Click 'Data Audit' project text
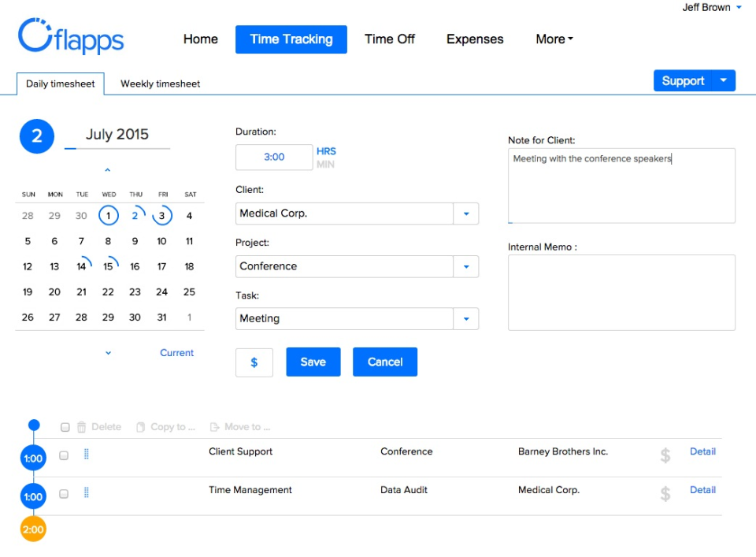Image resolution: width=756 pixels, height=557 pixels. [x=403, y=490]
